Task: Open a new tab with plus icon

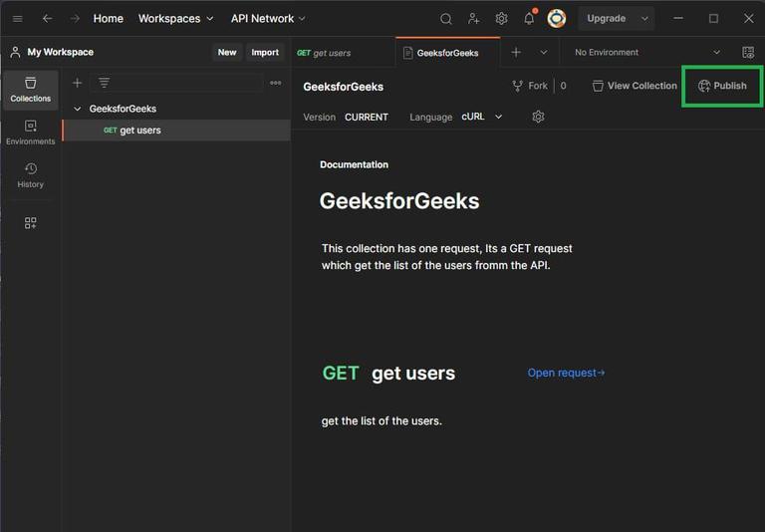Action: click(516, 52)
